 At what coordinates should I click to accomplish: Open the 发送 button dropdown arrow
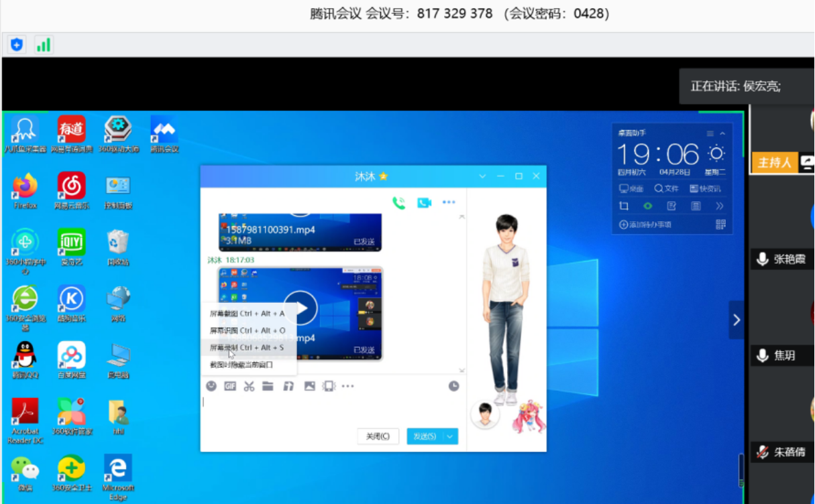coord(451,436)
